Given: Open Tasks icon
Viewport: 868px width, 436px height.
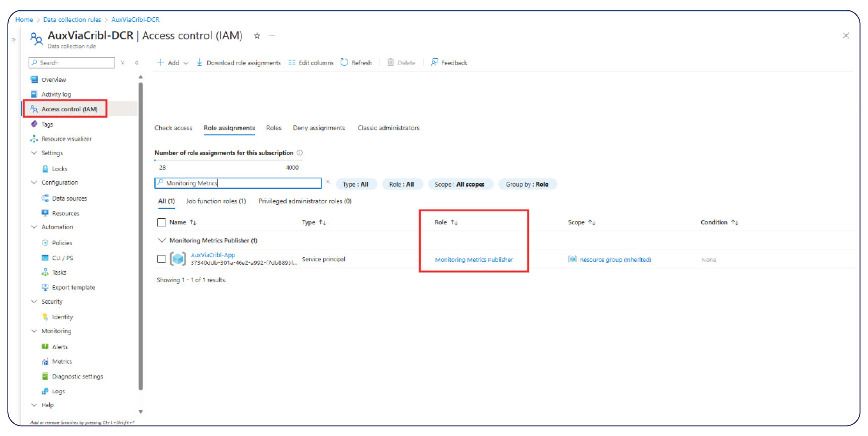Looking at the screenshot, I should (x=45, y=272).
